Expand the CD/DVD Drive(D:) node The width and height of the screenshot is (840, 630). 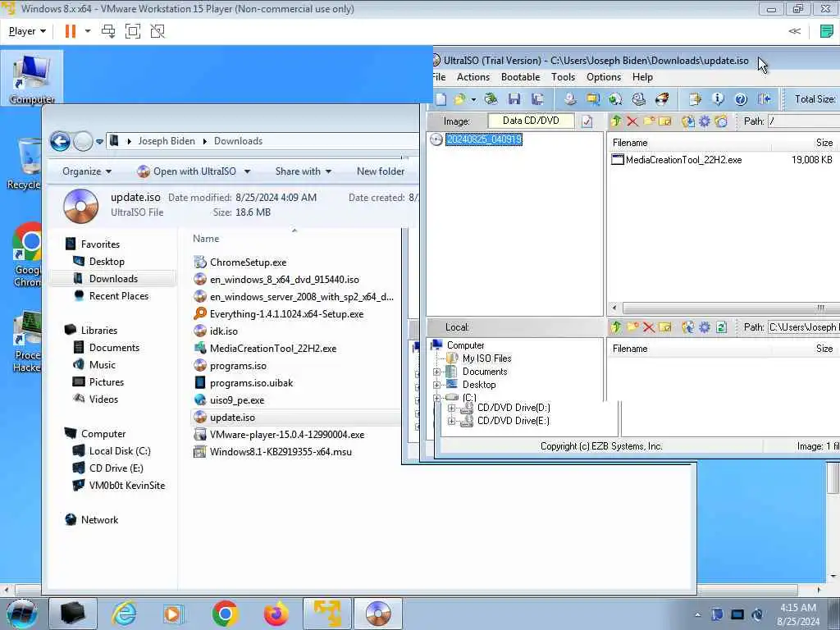click(x=452, y=409)
